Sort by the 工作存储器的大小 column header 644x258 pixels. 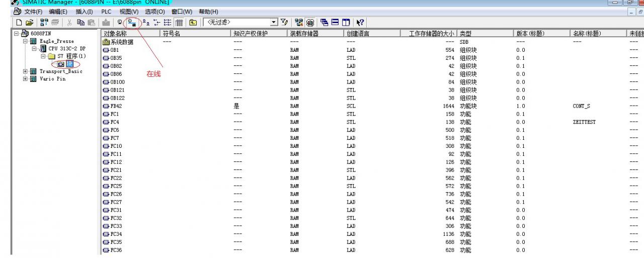click(x=429, y=34)
